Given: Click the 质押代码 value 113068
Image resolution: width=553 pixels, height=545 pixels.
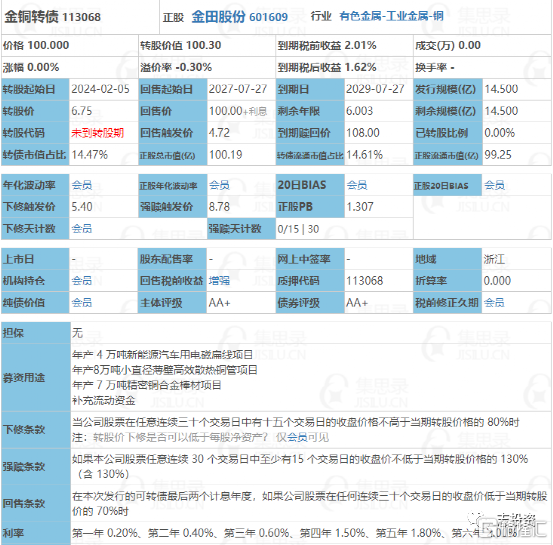Looking at the screenshot, I should click(x=364, y=281).
